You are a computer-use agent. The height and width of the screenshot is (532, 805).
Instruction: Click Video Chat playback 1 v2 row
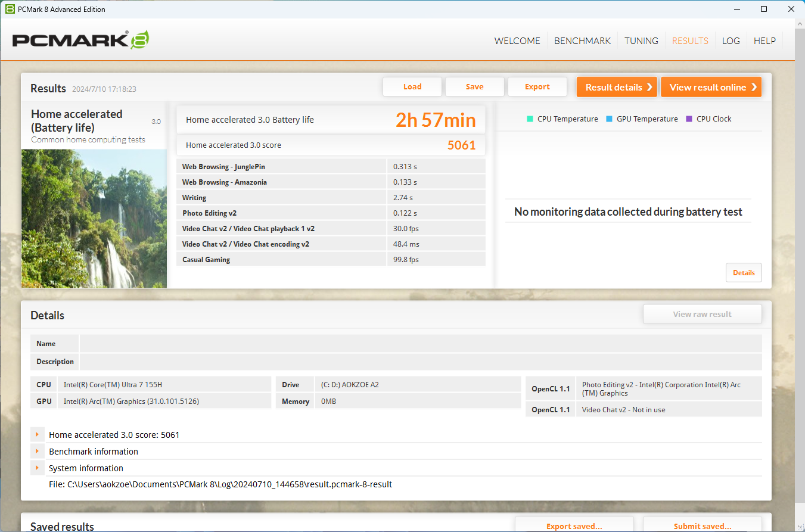click(331, 228)
